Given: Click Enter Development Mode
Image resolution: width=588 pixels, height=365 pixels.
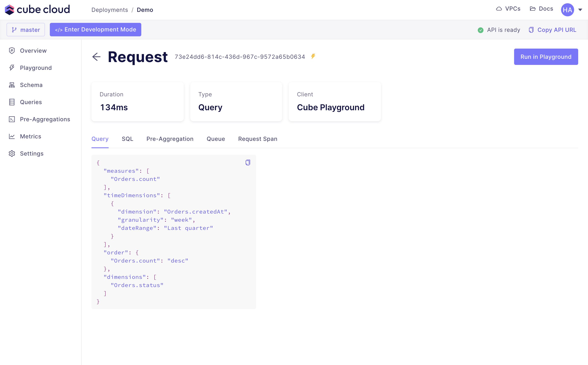Looking at the screenshot, I should 95,29.
